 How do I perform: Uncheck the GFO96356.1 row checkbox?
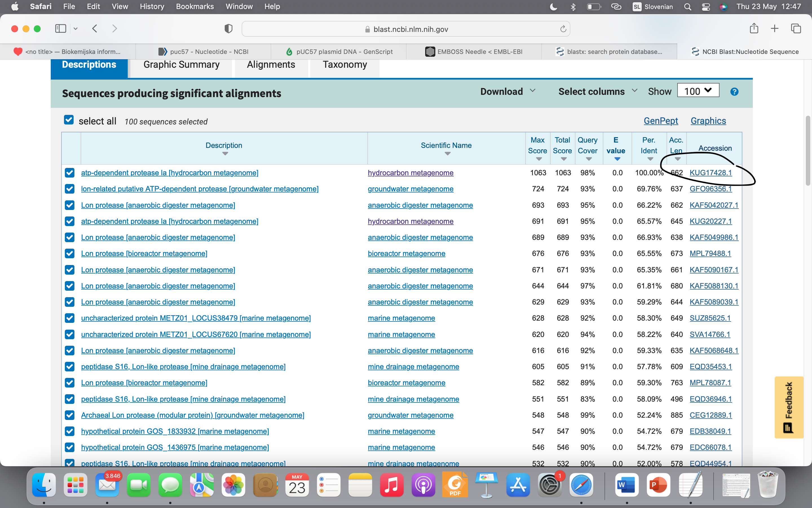70,189
